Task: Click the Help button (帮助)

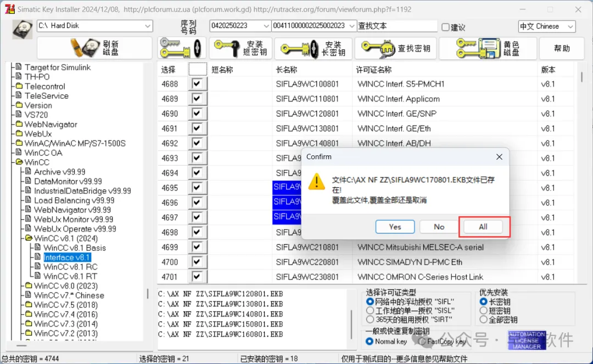Action: tap(562, 48)
